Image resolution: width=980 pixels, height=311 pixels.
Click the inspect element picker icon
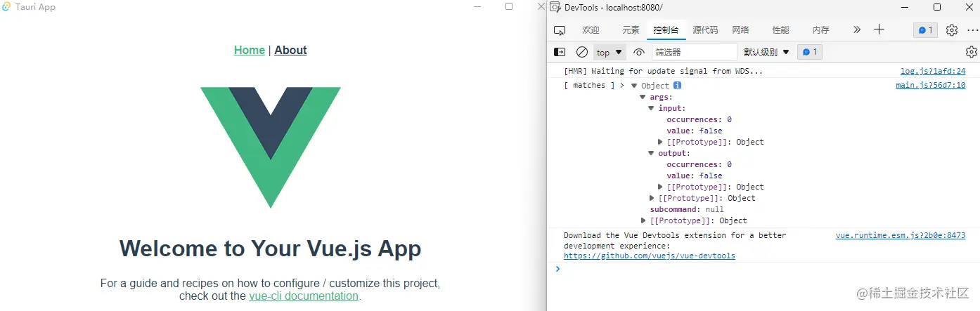[x=560, y=30]
